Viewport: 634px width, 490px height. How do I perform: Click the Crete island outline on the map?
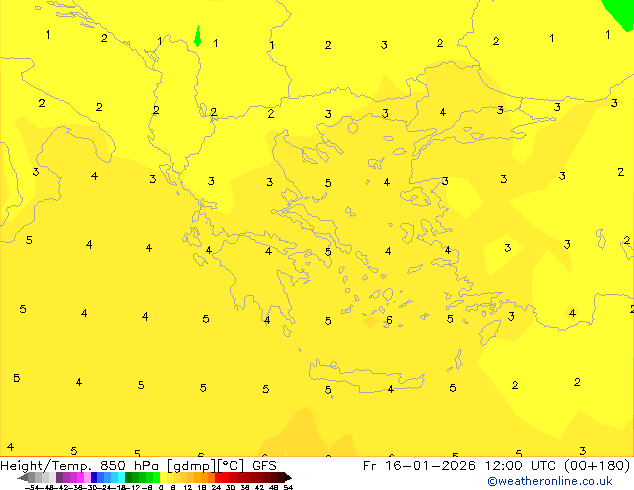tap(366, 376)
